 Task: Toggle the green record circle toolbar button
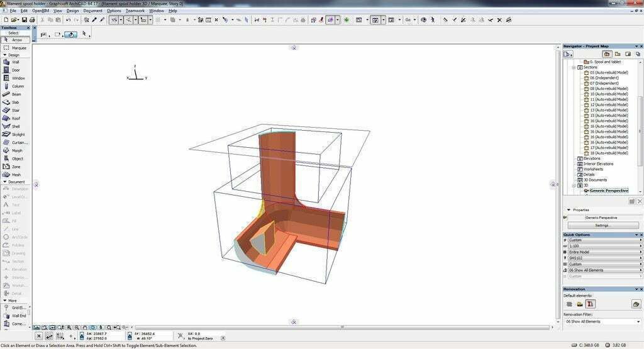coord(347,19)
